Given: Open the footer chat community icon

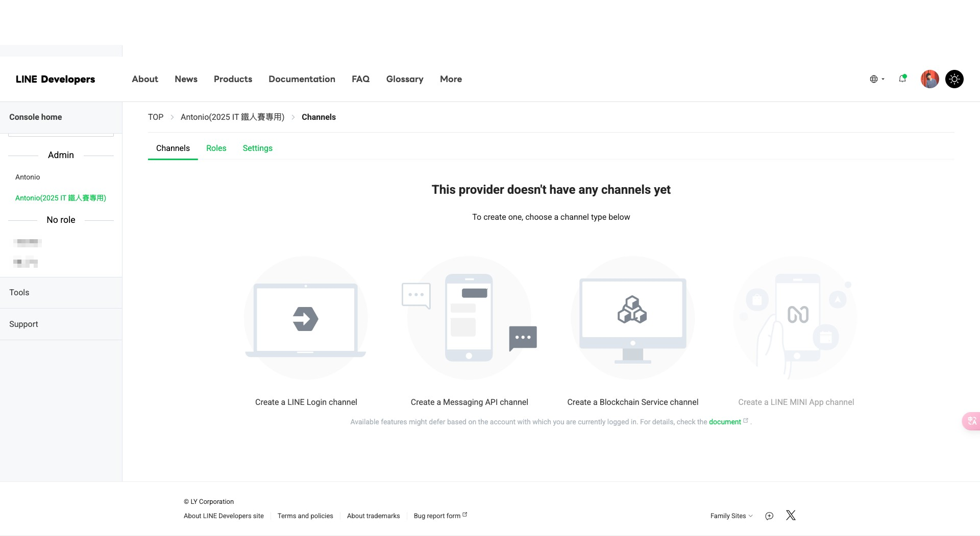Looking at the screenshot, I should (x=769, y=516).
